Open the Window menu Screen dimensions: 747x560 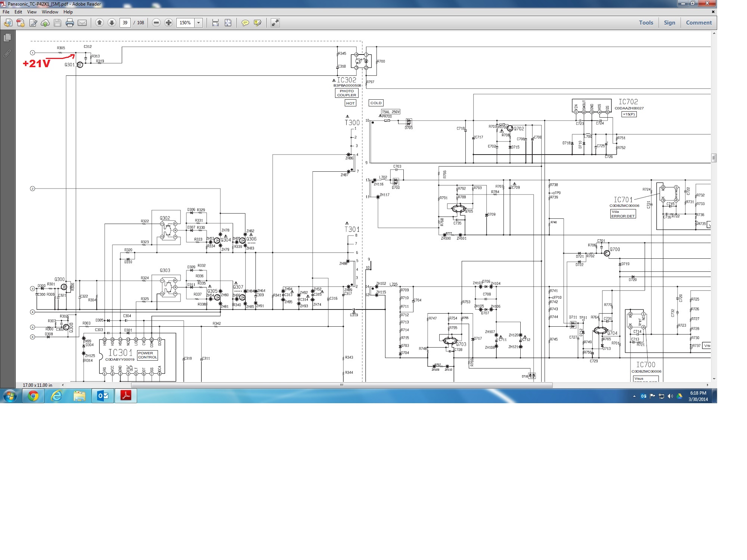tap(50, 12)
